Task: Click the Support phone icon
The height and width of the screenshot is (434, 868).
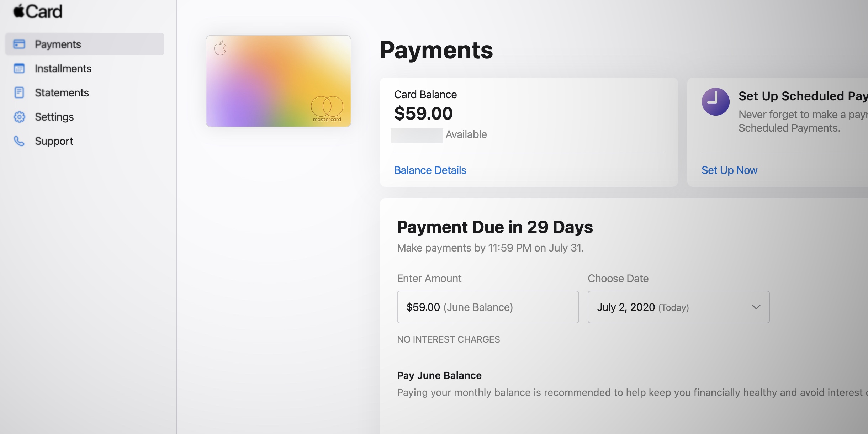Action: pyautogui.click(x=19, y=141)
